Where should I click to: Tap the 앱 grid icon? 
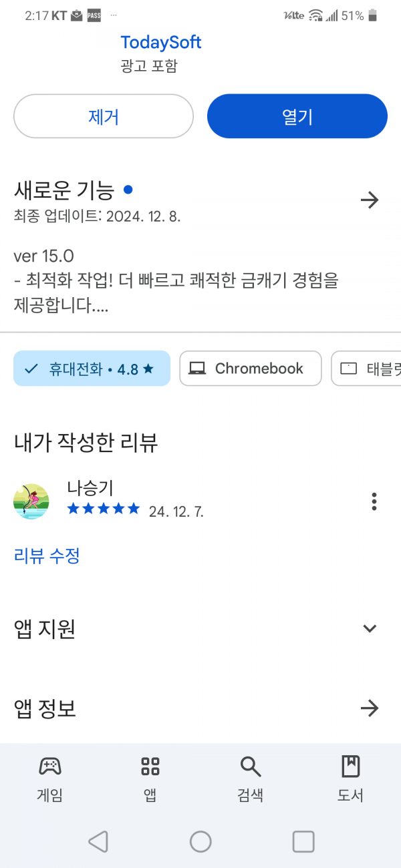coord(150,766)
